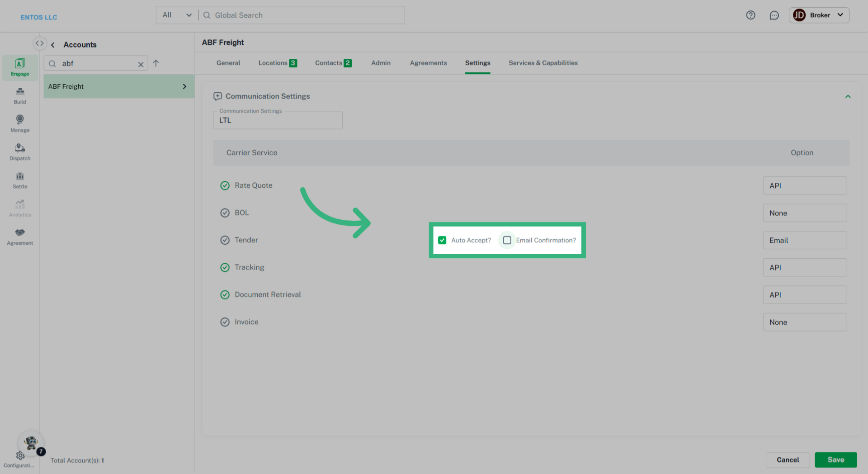868x474 pixels.
Task: Select the Agreement sidebar icon
Action: tap(19, 237)
